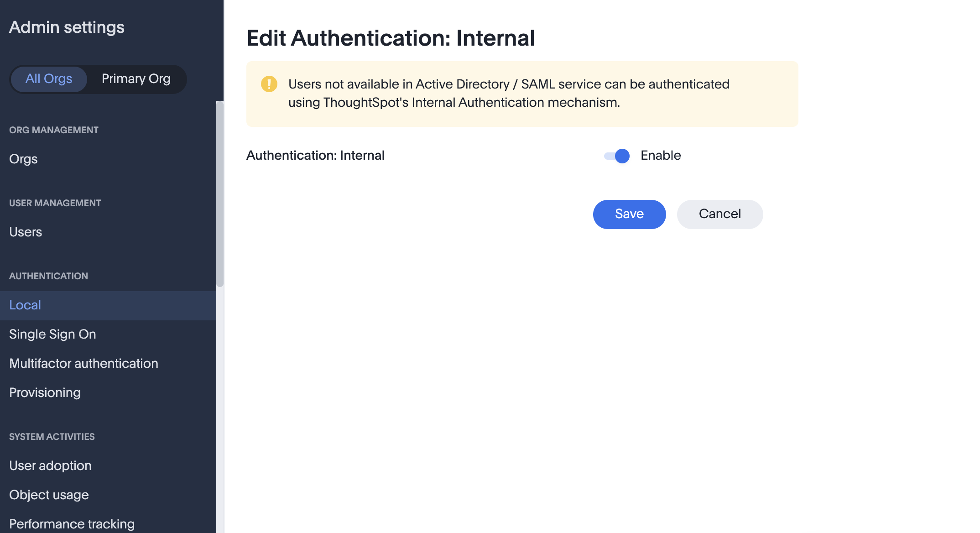Switch to the All Orgs scope
Image resolution: width=980 pixels, height=533 pixels.
(48, 78)
